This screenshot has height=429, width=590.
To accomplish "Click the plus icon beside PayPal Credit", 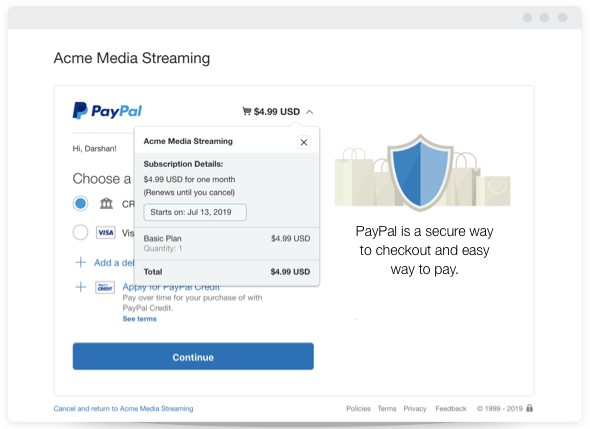I will pyautogui.click(x=81, y=288).
